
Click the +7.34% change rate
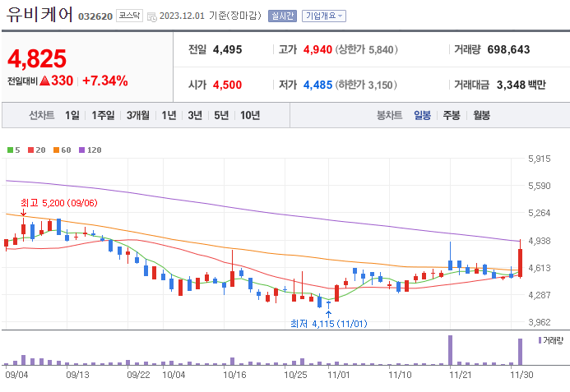(x=105, y=81)
